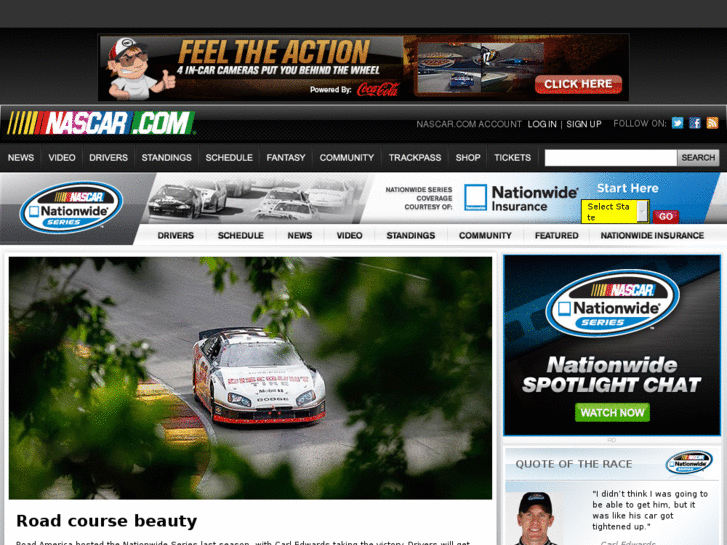The height and width of the screenshot is (545, 727).
Task: Click the NASCAR.COM logo
Action: tap(101, 123)
